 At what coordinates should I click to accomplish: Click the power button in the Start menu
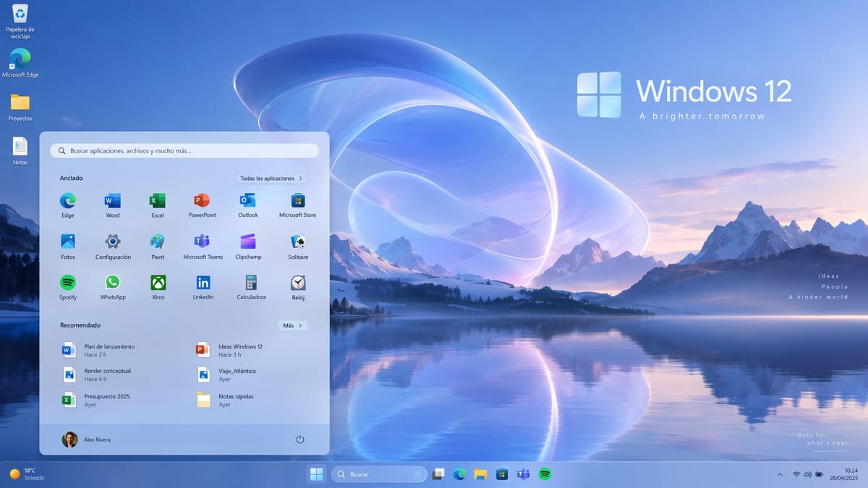[x=300, y=440]
